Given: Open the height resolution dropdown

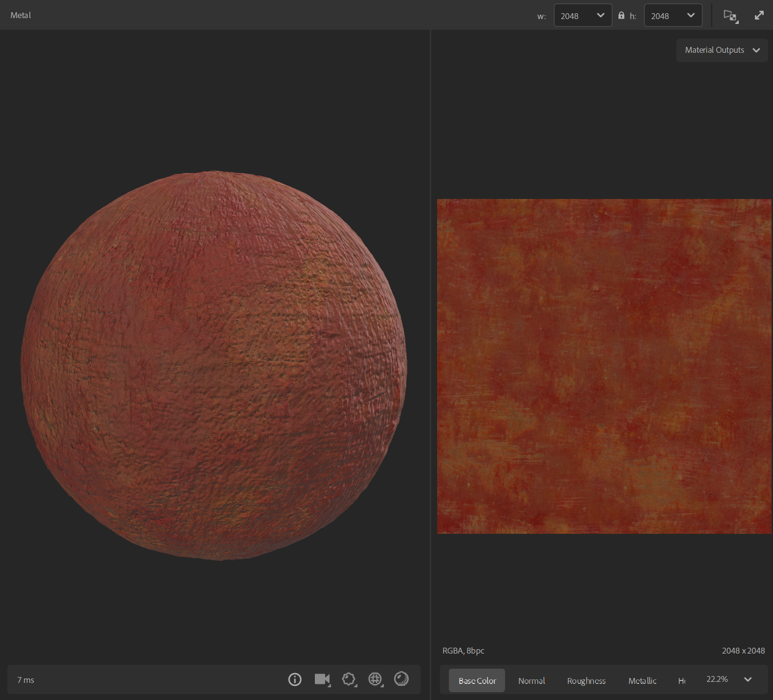Looking at the screenshot, I should (x=673, y=16).
